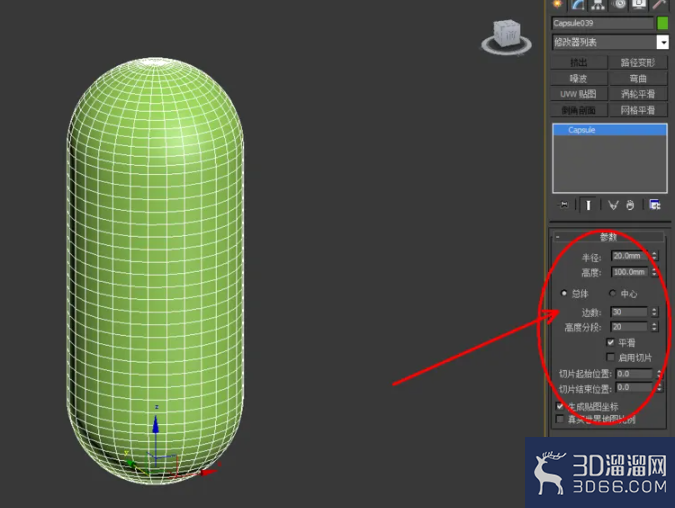The height and width of the screenshot is (508, 675).
Task: Toggle Show End Result icon
Action: [x=588, y=205]
